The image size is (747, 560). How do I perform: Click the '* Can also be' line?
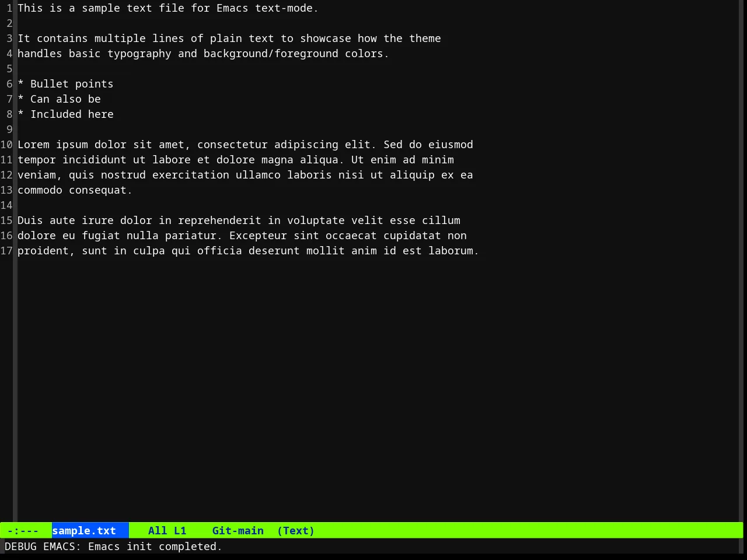click(59, 99)
